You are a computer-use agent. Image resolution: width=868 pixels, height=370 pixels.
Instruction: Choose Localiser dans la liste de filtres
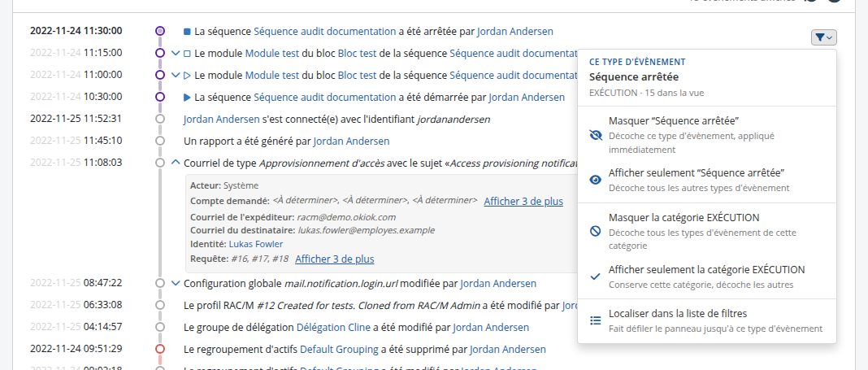(707, 320)
